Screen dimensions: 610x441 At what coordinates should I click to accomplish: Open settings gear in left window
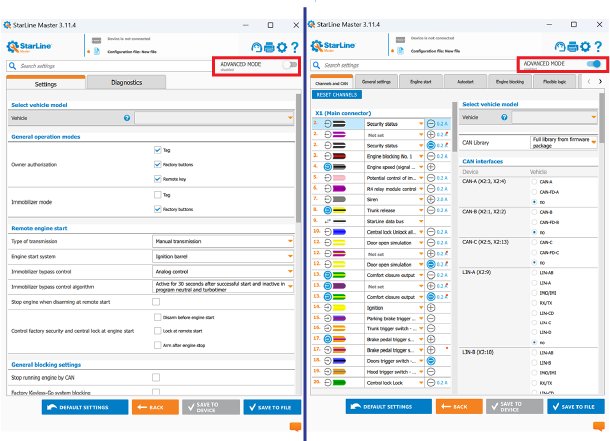pyautogui.click(x=282, y=47)
